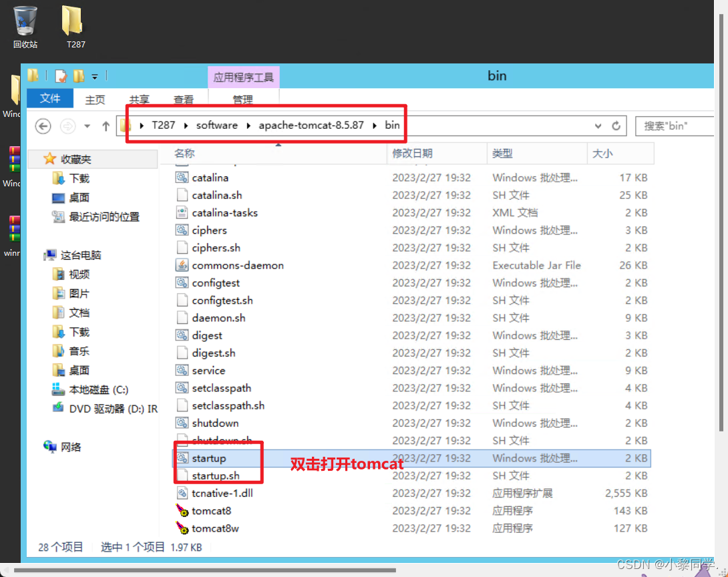Open the address bar history dropdown
Image resolution: width=728 pixels, height=577 pixels.
pos(598,125)
